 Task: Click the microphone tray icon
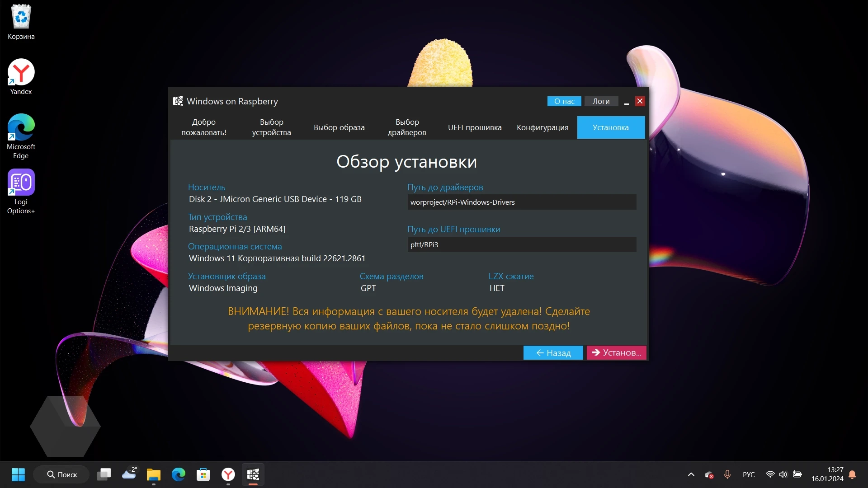pyautogui.click(x=727, y=474)
